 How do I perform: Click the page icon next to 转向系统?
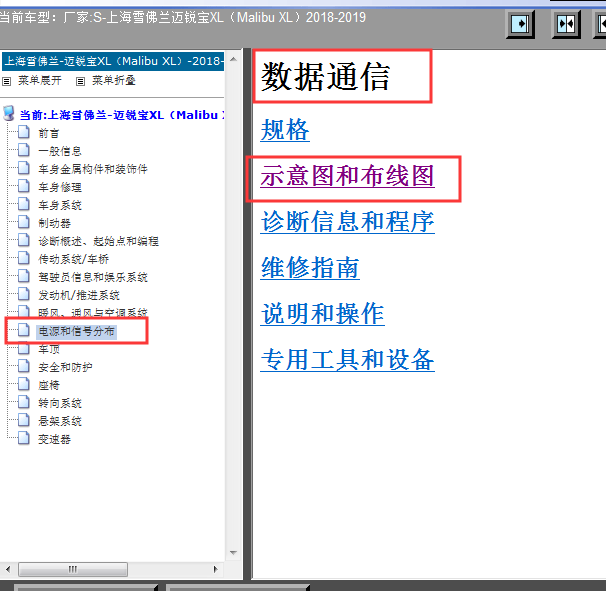pyautogui.click(x=24, y=402)
